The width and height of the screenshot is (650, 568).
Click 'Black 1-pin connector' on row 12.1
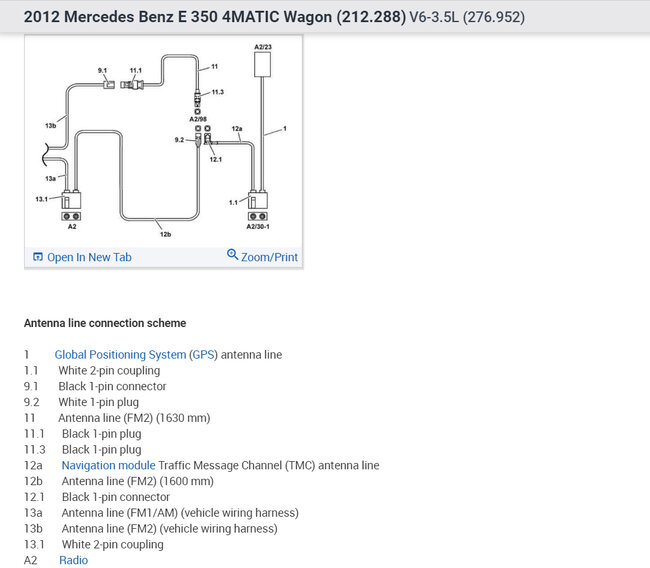[x=116, y=497]
